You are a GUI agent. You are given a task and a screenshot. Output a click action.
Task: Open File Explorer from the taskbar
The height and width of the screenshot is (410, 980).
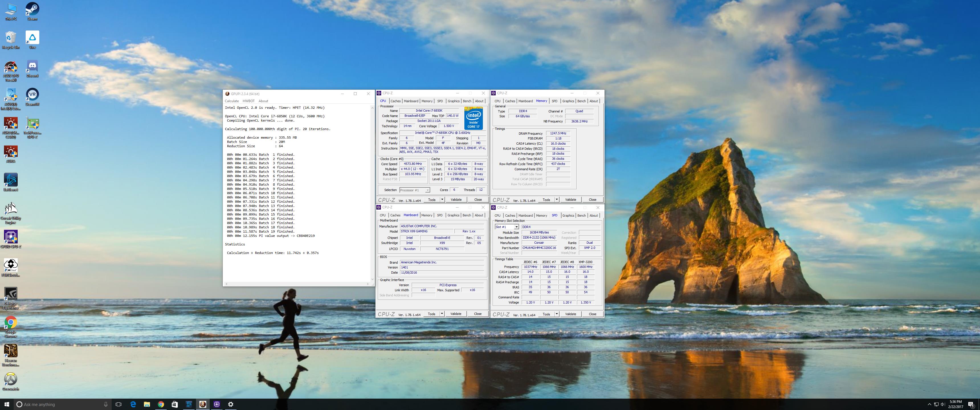click(x=147, y=404)
